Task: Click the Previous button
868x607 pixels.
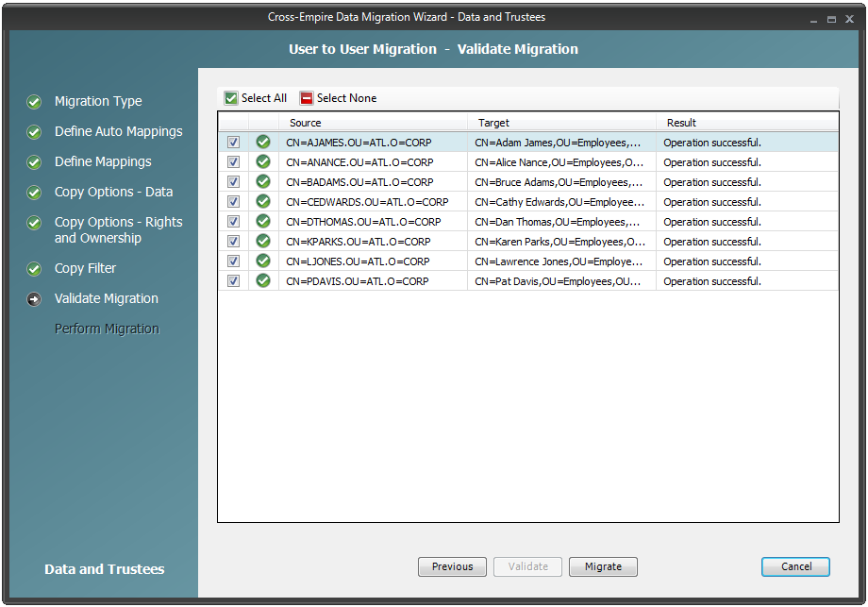Action: [x=452, y=566]
